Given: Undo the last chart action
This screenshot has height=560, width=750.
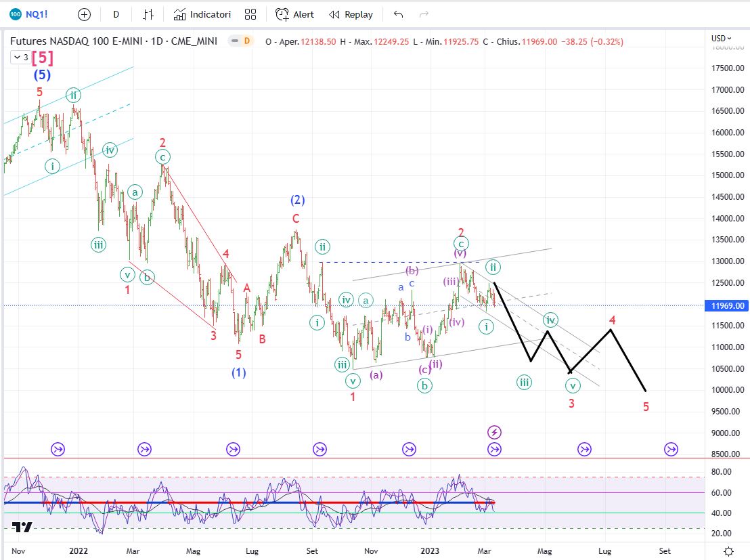Looking at the screenshot, I should tap(398, 14).
